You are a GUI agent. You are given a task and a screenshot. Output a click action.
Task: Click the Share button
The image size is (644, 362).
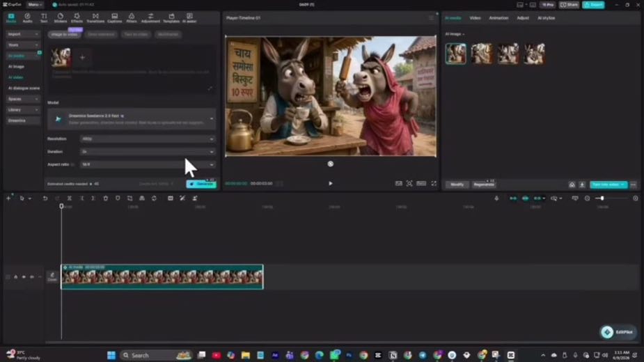click(x=569, y=5)
